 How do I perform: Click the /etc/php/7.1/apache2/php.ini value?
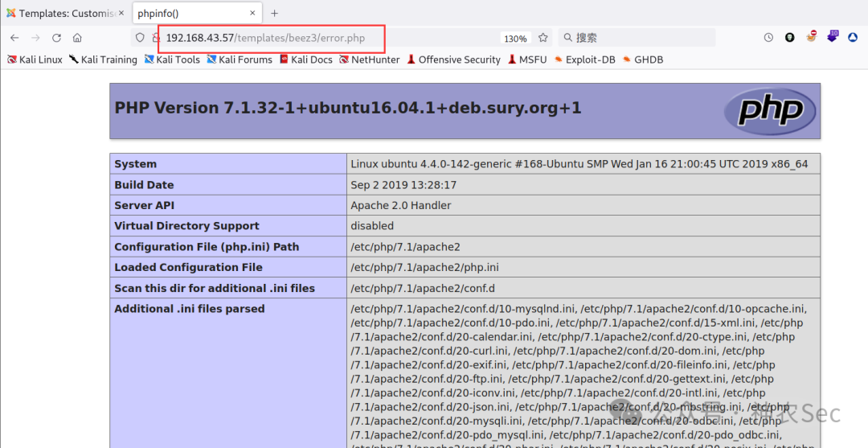[x=424, y=268]
